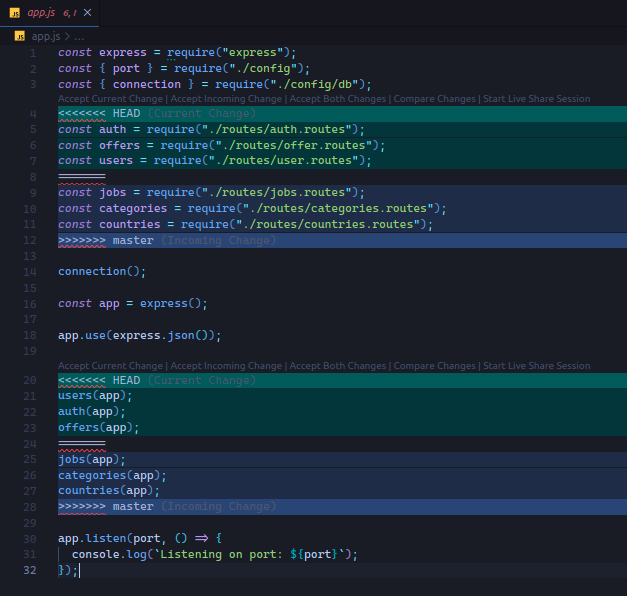Click "./config" string on line 2

click(x=263, y=69)
